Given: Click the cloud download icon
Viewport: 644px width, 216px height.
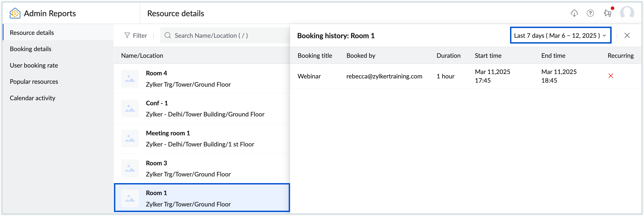Looking at the screenshot, I should click(x=574, y=13).
